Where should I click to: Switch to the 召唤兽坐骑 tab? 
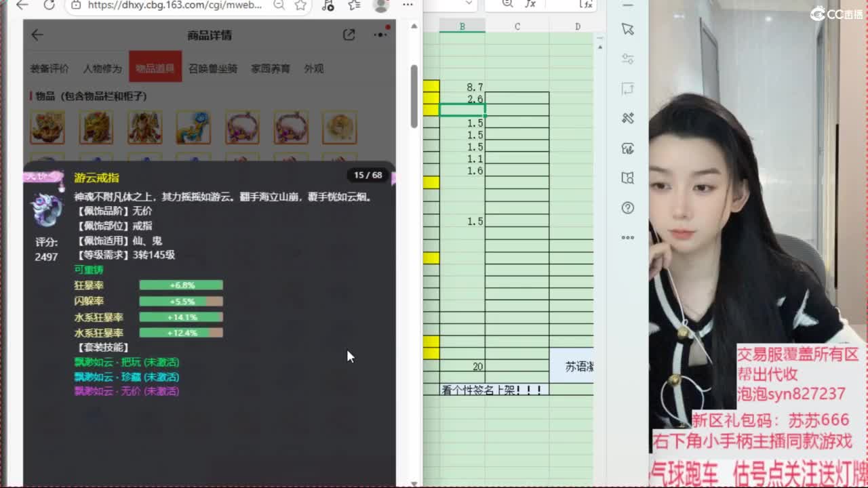point(213,68)
